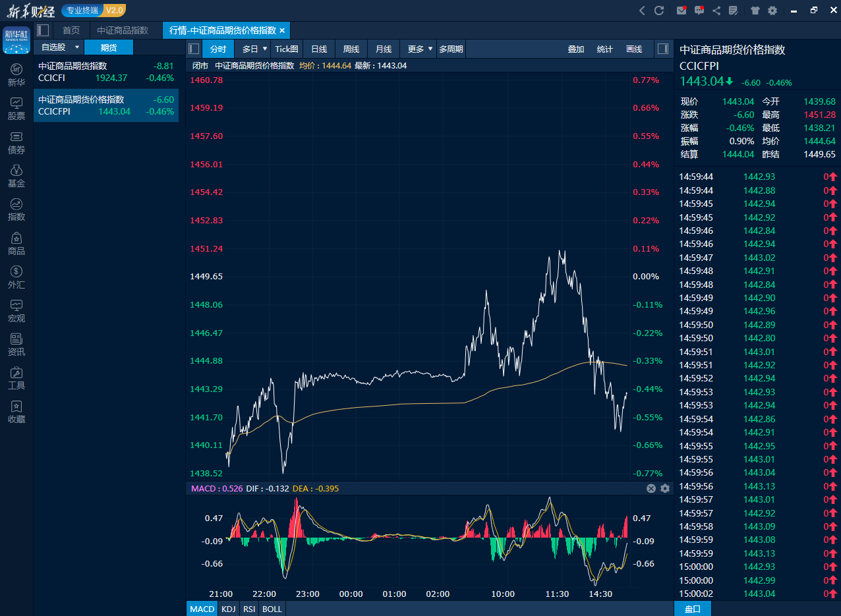Open the 收藏 section in the left sidebar
The width and height of the screenshot is (841, 616).
tap(16, 412)
